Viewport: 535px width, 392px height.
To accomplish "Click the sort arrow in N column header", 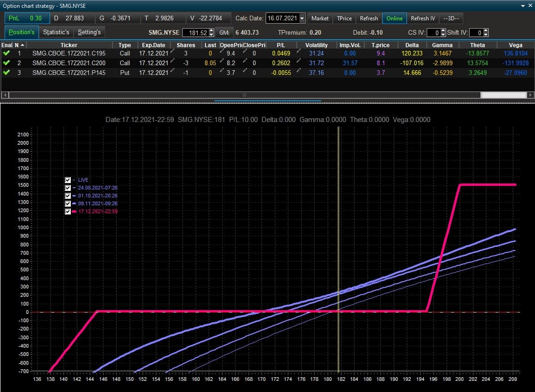I will (x=23, y=45).
